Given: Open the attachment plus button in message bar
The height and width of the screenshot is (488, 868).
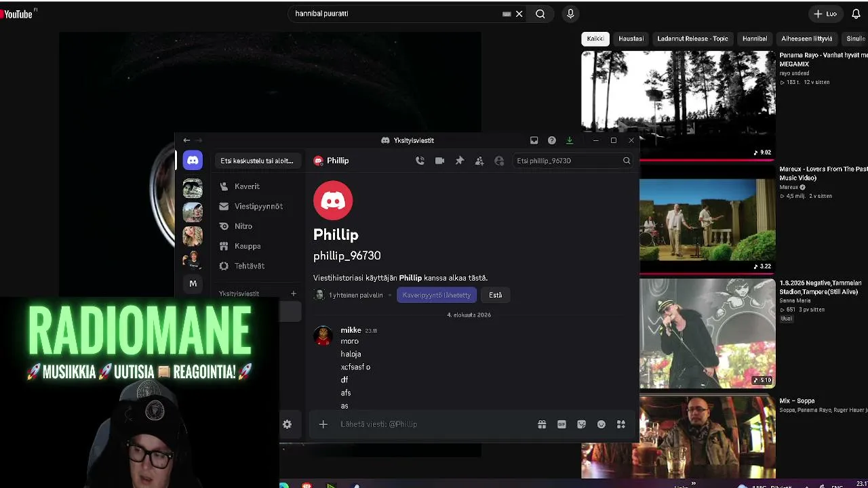Looking at the screenshot, I should point(323,424).
